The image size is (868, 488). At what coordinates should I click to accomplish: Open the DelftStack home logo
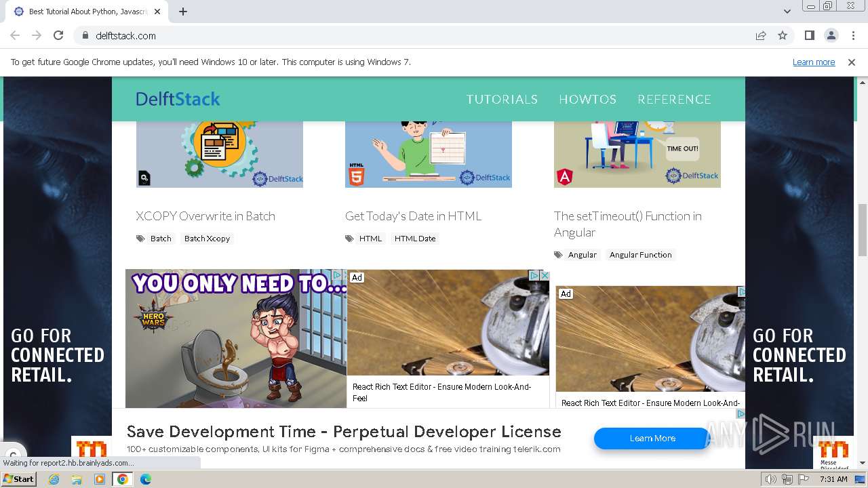[x=178, y=99]
